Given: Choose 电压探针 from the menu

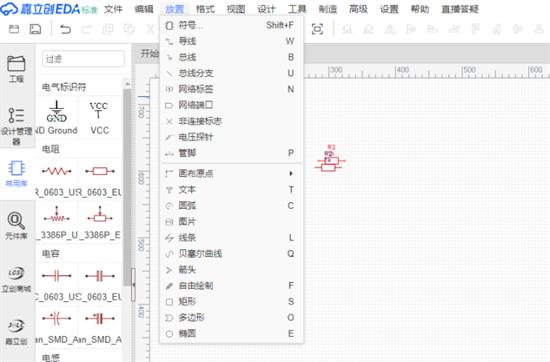Looking at the screenshot, I should coord(232,137).
